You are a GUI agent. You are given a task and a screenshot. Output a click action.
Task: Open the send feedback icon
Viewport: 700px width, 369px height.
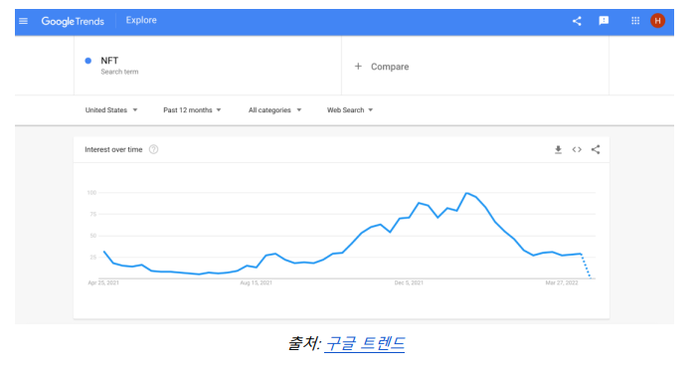pos(604,21)
